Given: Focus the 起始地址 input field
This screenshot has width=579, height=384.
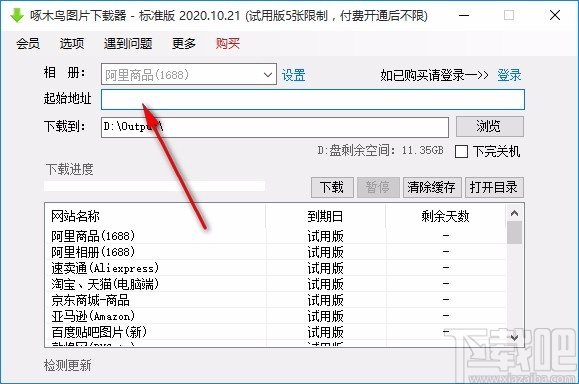Looking at the screenshot, I should [x=313, y=99].
